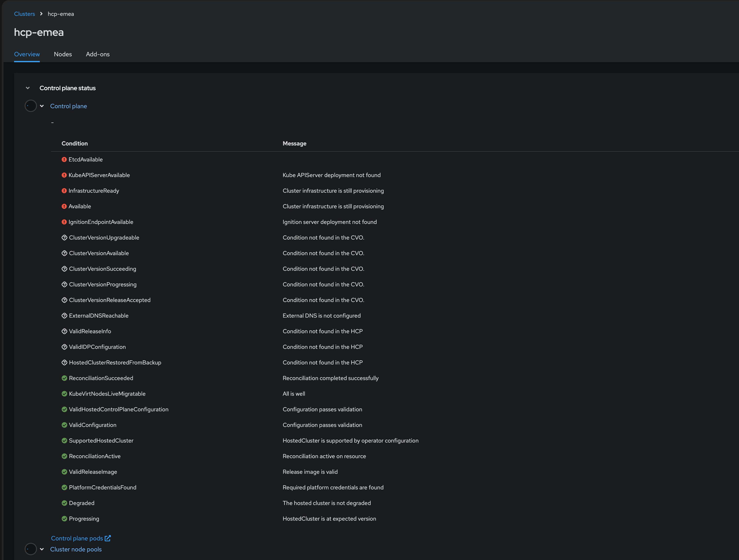The height and width of the screenshot is (560, 739).
Task: Click the error icon next to KubeAPIServerAvailable
Action: (64, 175)
